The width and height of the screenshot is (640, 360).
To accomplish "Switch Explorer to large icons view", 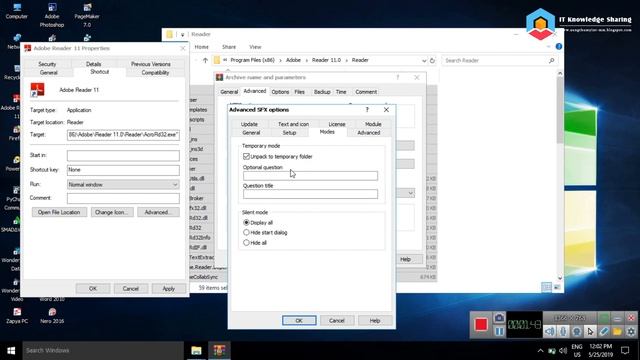I will [x=557, y=287].
